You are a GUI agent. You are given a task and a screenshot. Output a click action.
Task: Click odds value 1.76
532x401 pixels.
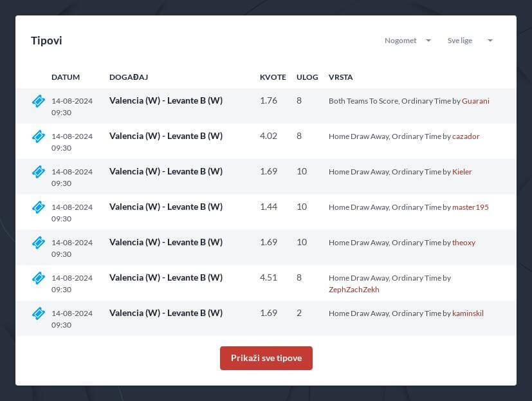click(x=268, y=100)
